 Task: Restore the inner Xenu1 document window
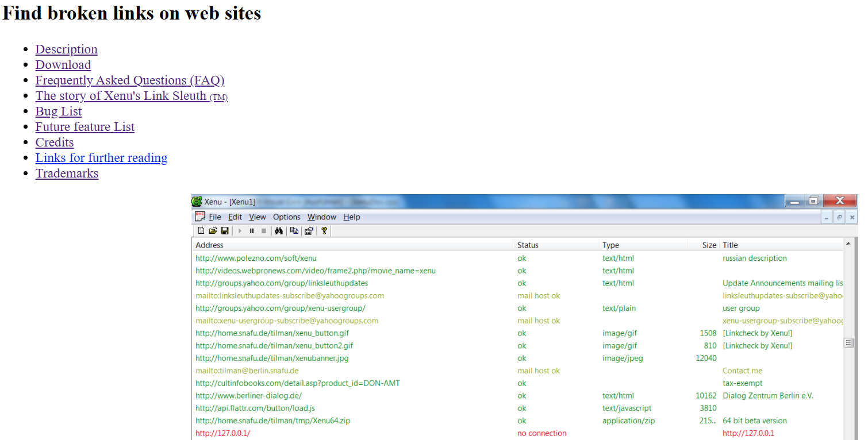839,217
